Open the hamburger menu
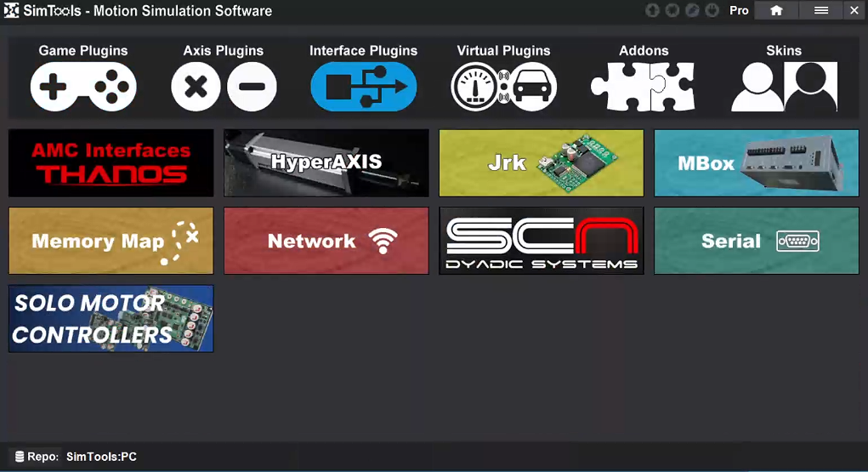The height and width of the screenshot is (472, 868). tap(821, 10)
